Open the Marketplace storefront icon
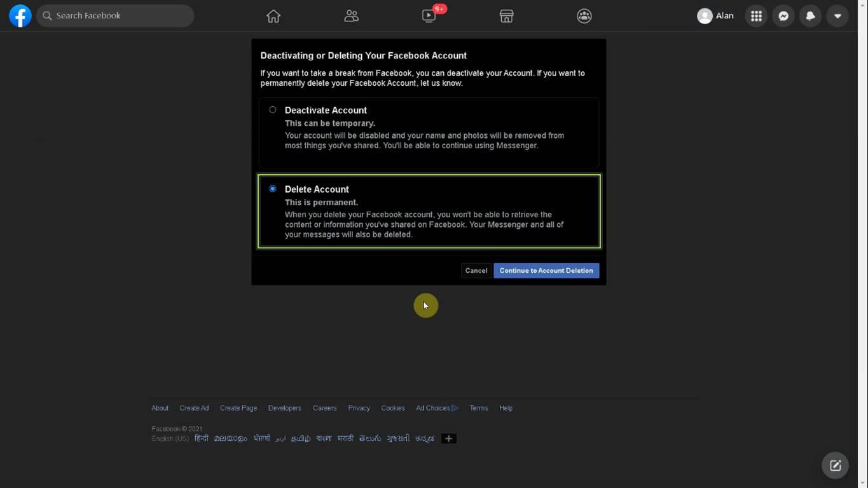868x488 pixels. 506,16
